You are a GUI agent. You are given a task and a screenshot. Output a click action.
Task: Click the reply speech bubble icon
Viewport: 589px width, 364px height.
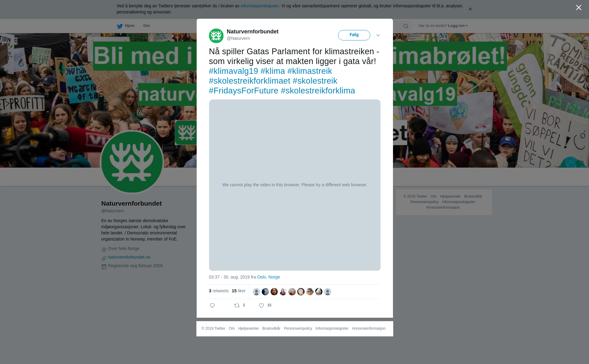point(212,305)
